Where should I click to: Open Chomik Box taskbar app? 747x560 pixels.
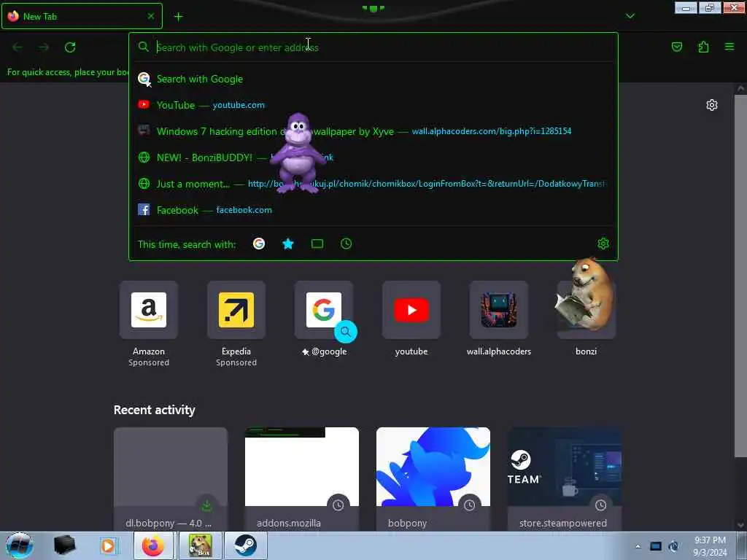click(200, 545)
